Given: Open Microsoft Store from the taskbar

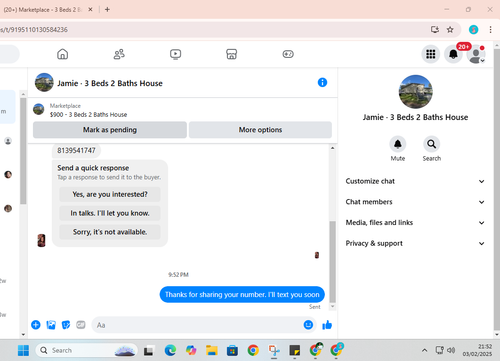Looking at the screenshot, I should coord(232,350).
